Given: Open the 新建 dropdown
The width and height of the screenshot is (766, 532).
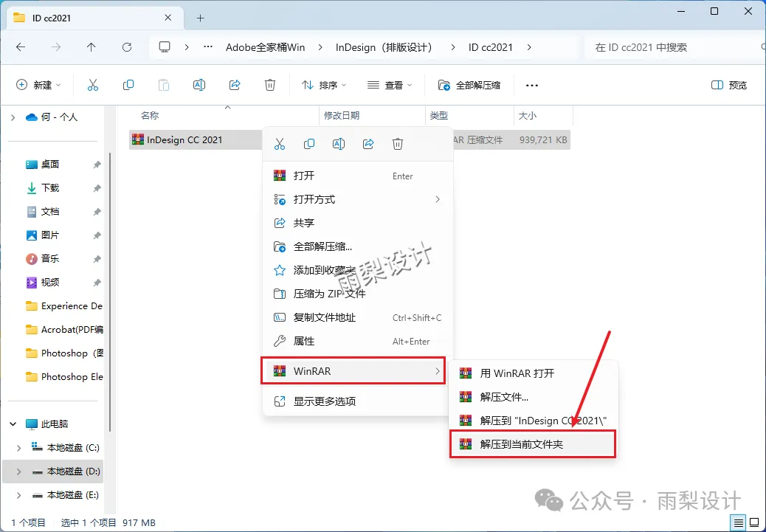Looking at the screenshot, I should [x=38, y=85].
